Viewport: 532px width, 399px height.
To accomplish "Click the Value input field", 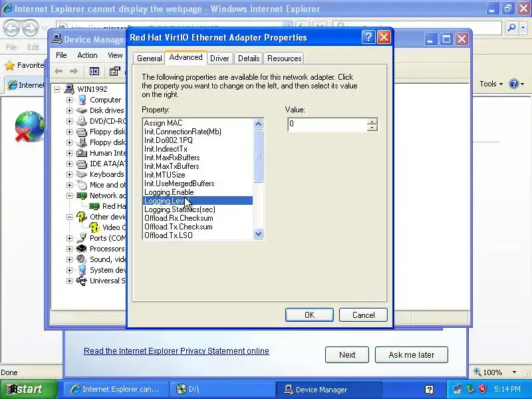I will click(x=327, y=124).
